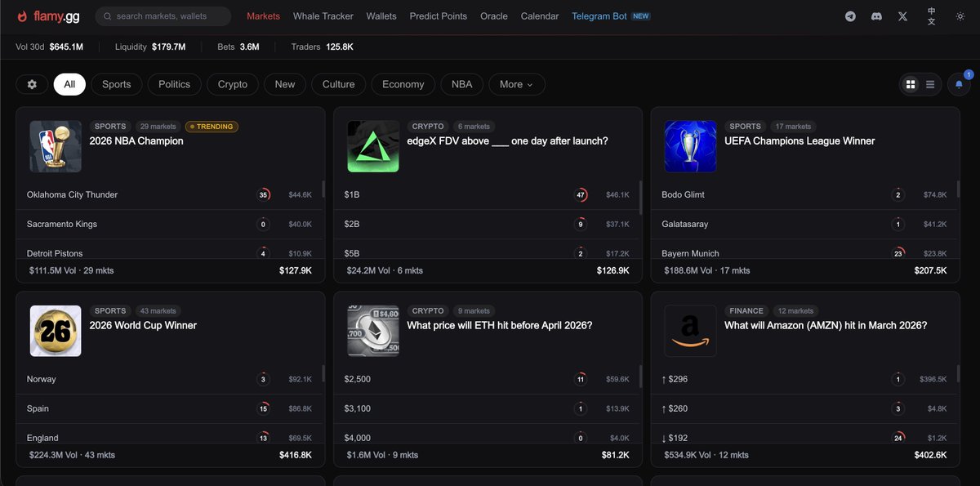
Task: Switch language with the 中文 icon
Action: click(x=932, y=16)
